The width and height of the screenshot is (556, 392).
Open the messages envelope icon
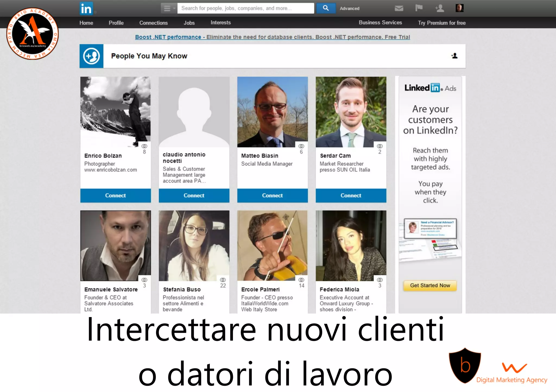coord(399,8)
